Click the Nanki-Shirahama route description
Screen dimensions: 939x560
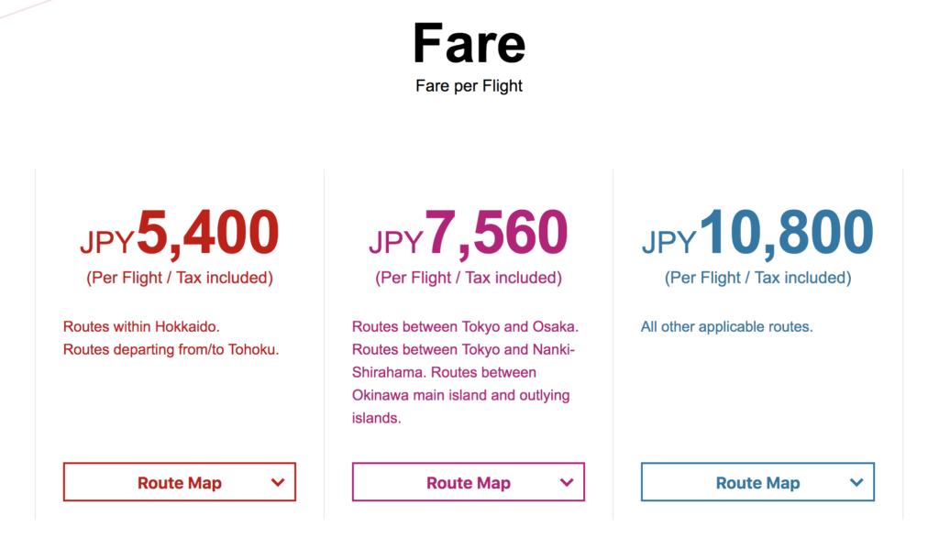[x=463, y=361]
